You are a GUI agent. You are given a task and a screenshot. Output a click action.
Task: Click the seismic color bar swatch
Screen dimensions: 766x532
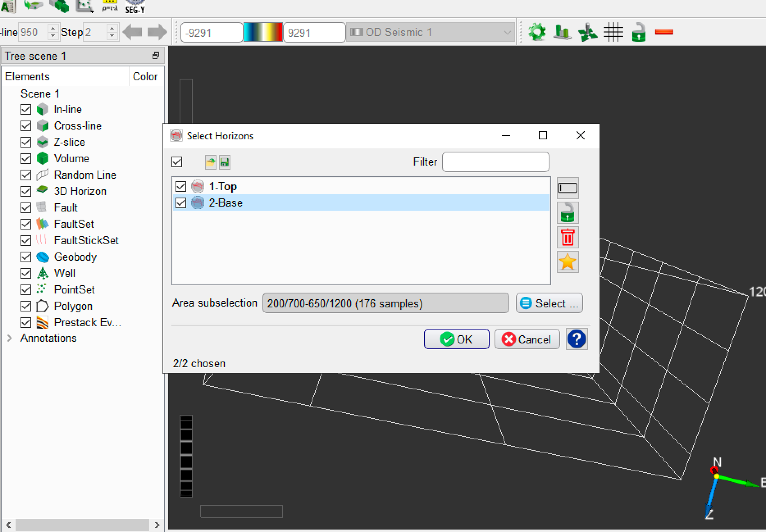pyautogui.click(x=263, y=32)
